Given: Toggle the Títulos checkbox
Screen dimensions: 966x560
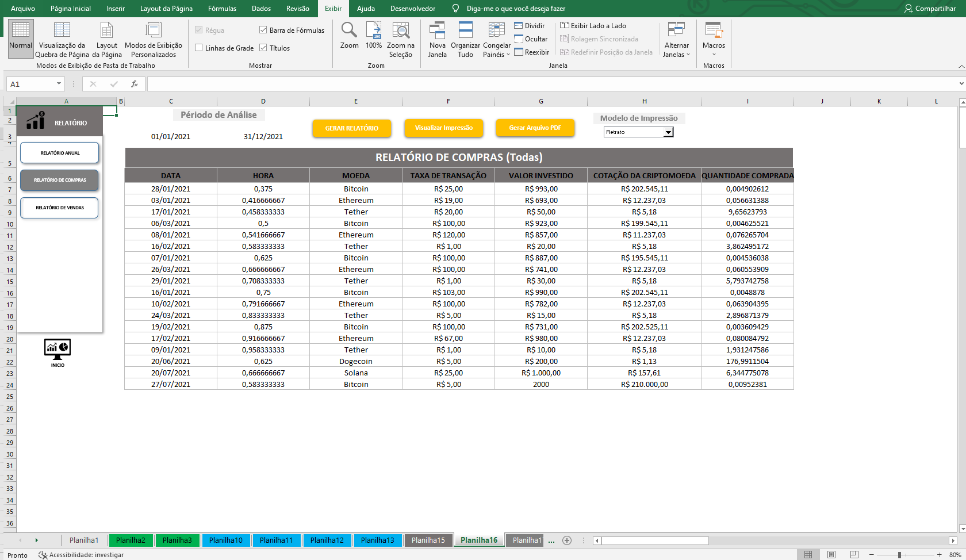Looking at the screenshot, I should (x=263, y=48).
